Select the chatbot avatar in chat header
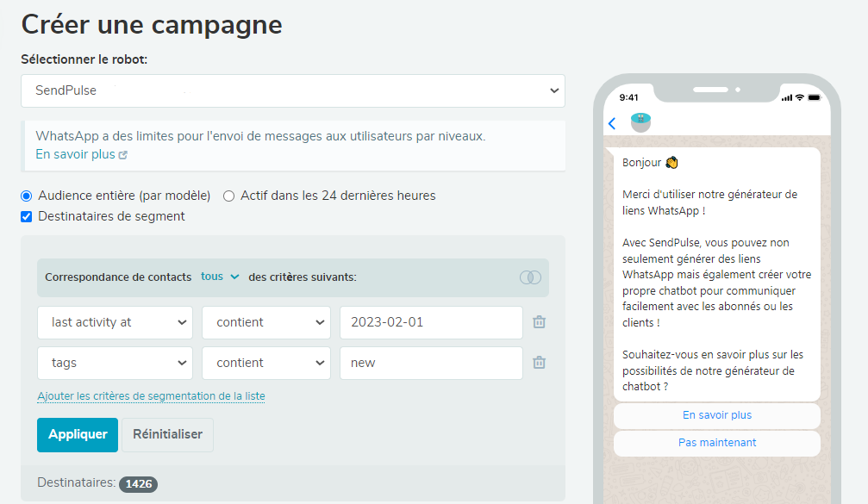Image resolution: width=868 pixels, height=504 pixels. [640, 121]
